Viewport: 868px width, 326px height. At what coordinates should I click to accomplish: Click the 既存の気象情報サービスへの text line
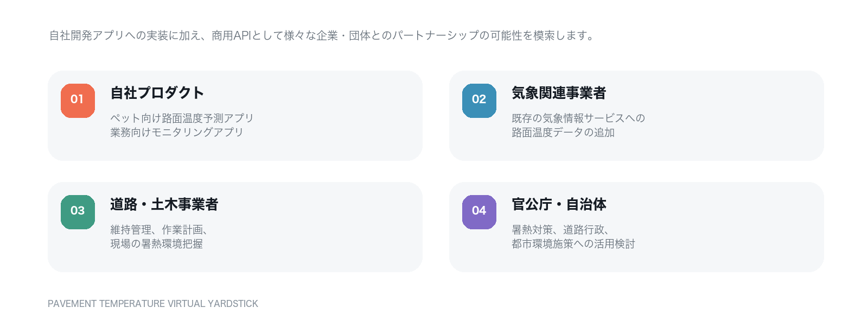coord(578,118)
